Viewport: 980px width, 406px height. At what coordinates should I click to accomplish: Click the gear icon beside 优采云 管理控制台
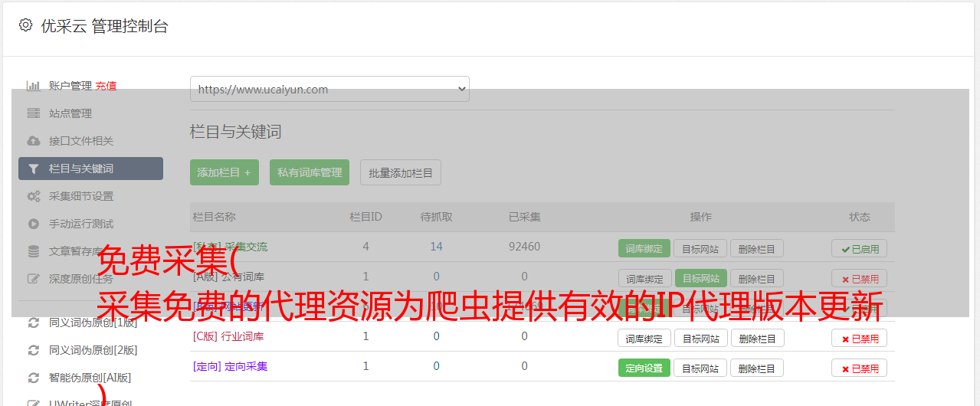click(25, 25)
